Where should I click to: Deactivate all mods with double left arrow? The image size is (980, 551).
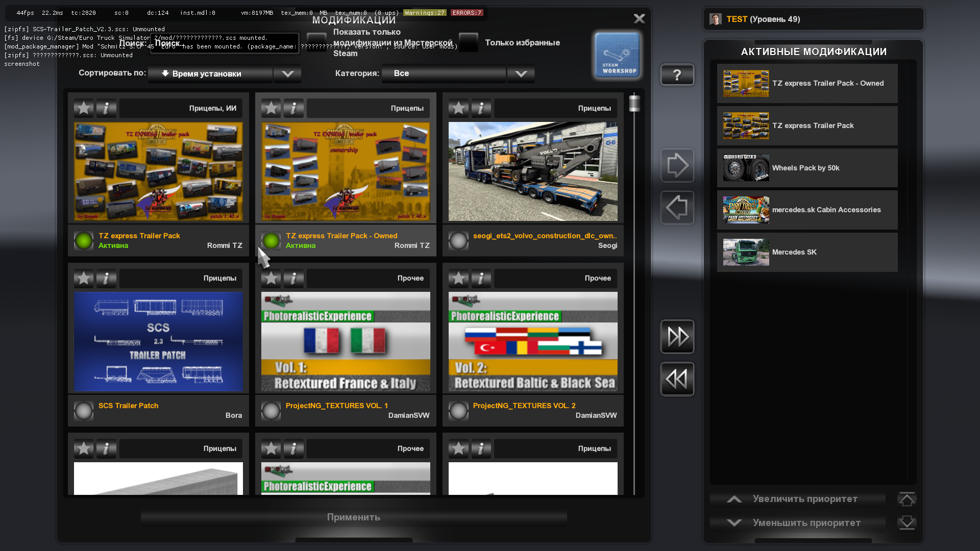[x=677, y=379]
